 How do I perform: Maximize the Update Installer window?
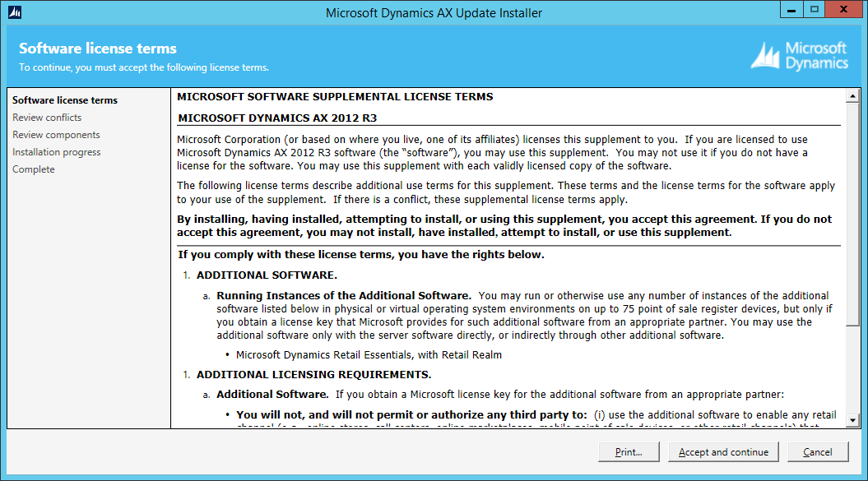[815, 11]
